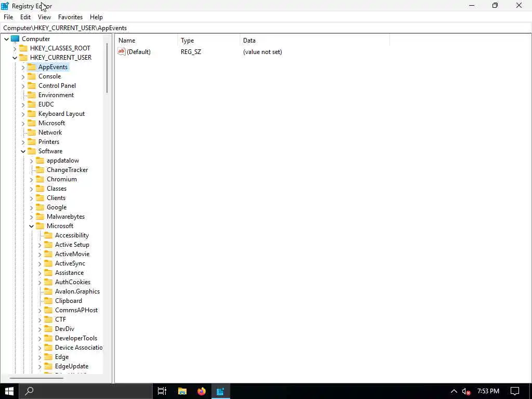This screenshot has height=399, width=532.
Task: Select the Device Association key
Action: tap(79, 348)
